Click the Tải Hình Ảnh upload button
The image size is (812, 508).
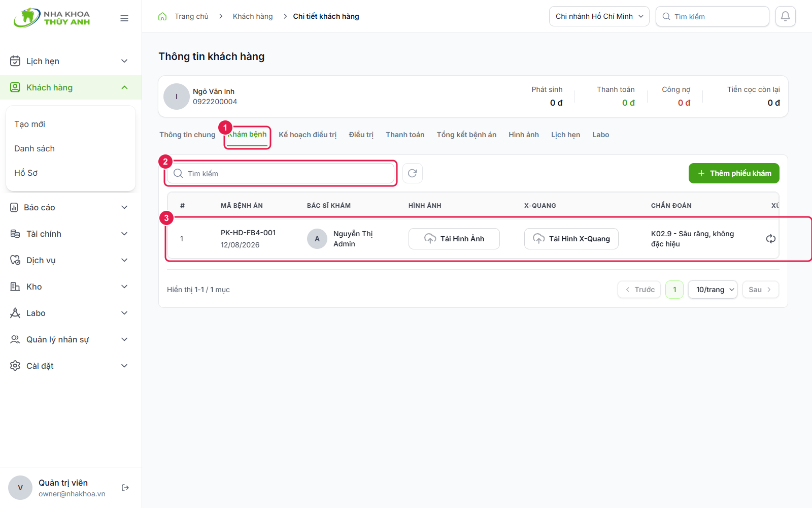coord(454,239)
